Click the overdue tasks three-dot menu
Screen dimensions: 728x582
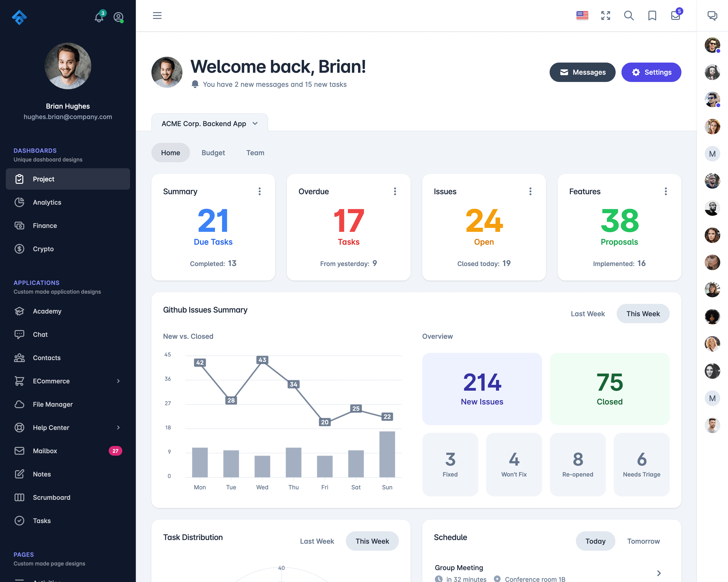[395, 191]
